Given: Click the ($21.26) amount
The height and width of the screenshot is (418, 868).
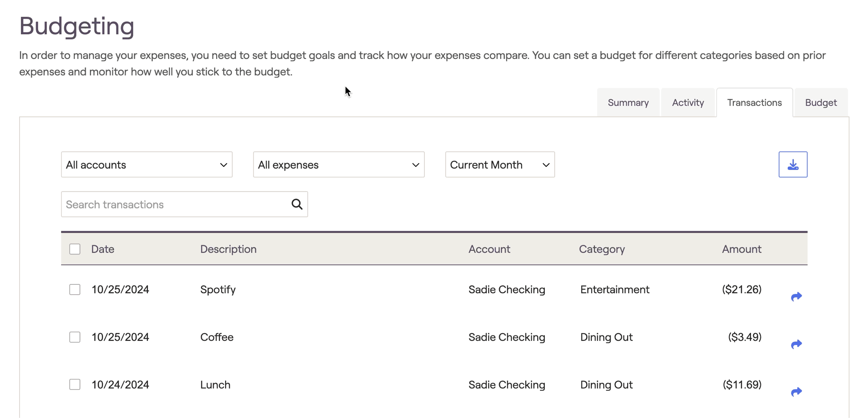Looking at the screenshot, I should tap(742, 289).
